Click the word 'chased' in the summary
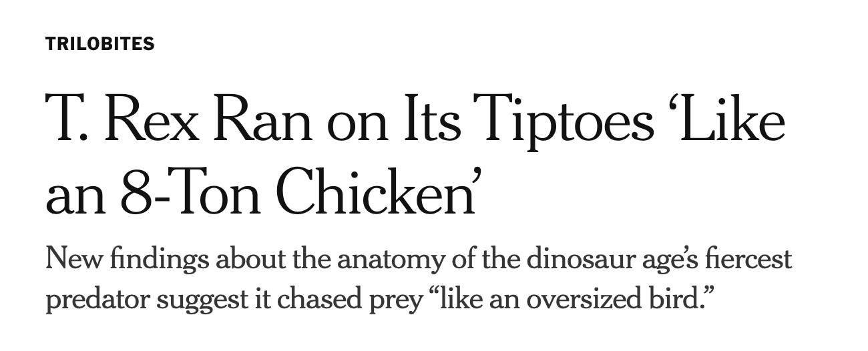 click(x=313, y=300)
